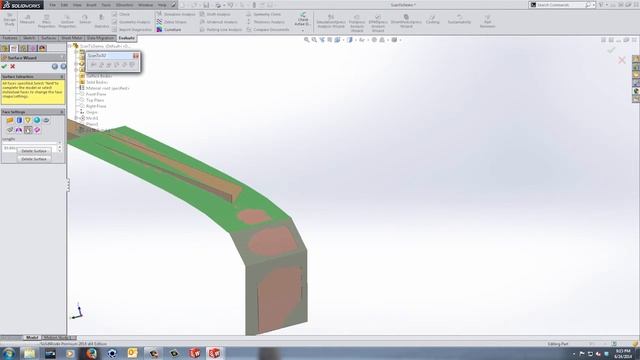Open the Motion Study 1 tab
Image resolution: width=640 pixels, height=360 pixels.
click(59, 338)
